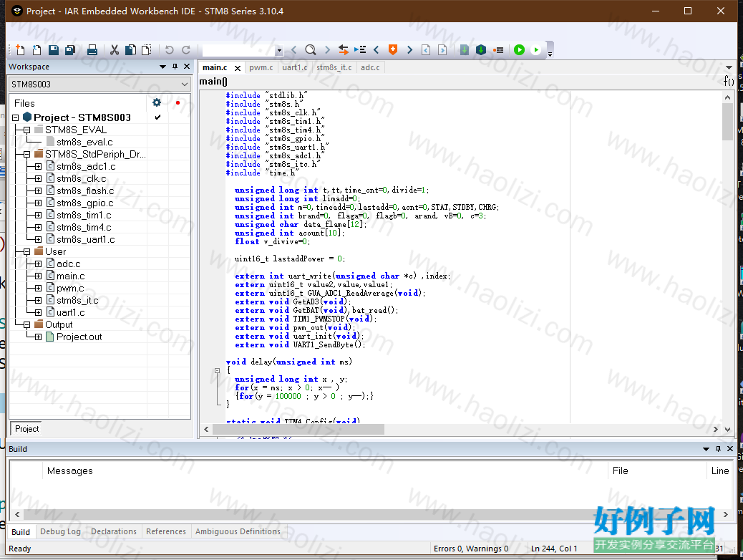Click the editor vertical scrollbar thumb
This screenshot has width=743, height=560.
tap(727, 122)
